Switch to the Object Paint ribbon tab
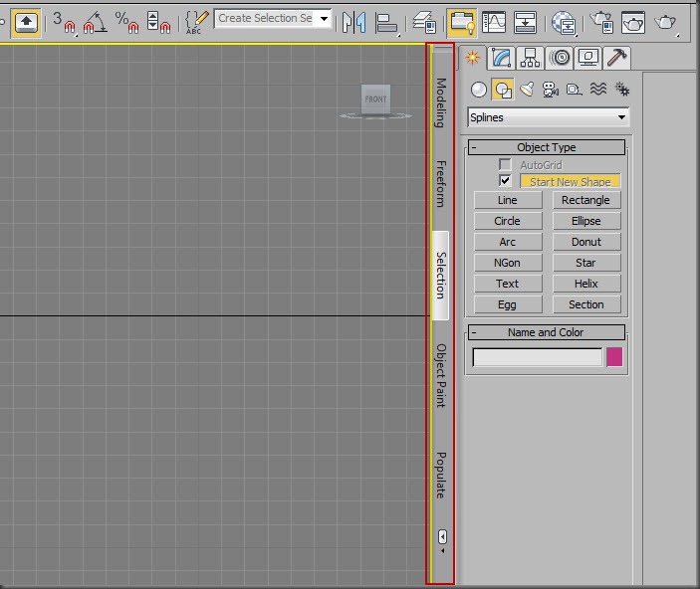 tap(441, 375)
